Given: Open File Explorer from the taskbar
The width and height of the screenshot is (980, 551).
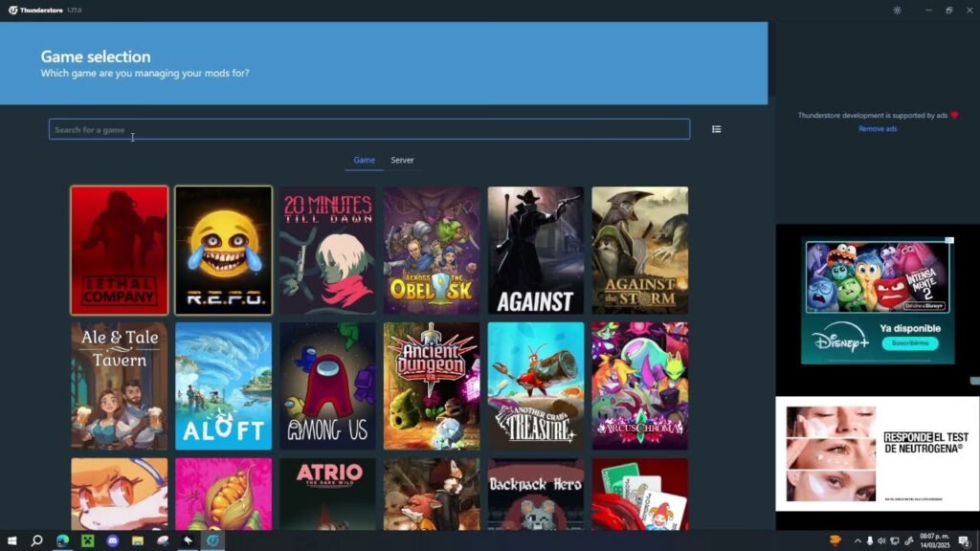Looking at the screenshot, I should click(138, 540).
